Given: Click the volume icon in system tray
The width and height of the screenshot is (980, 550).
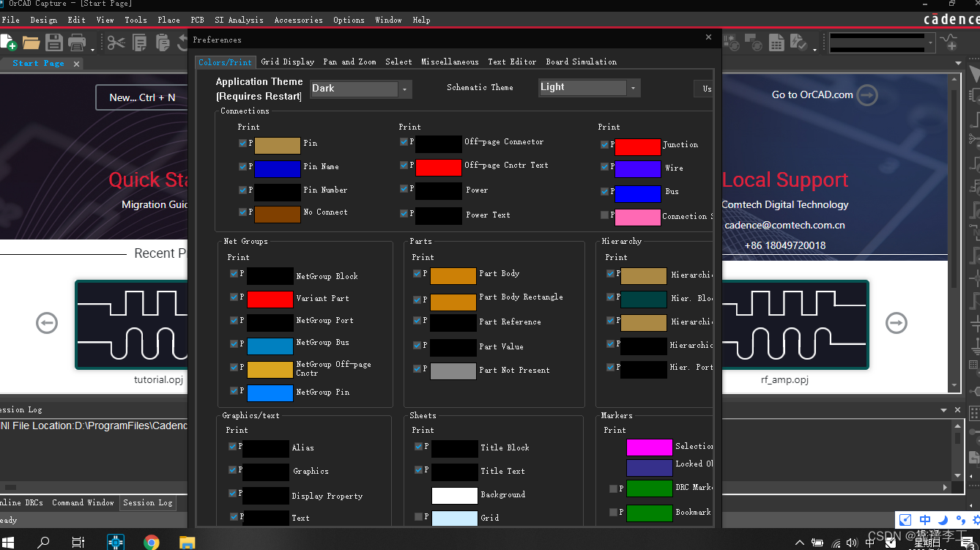Looking at the screenshot, I should [852, 543].
